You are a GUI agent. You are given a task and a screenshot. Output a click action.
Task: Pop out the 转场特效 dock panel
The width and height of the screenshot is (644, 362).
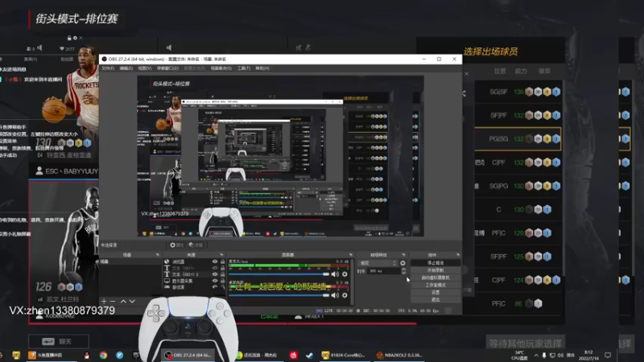pos(404,255)
